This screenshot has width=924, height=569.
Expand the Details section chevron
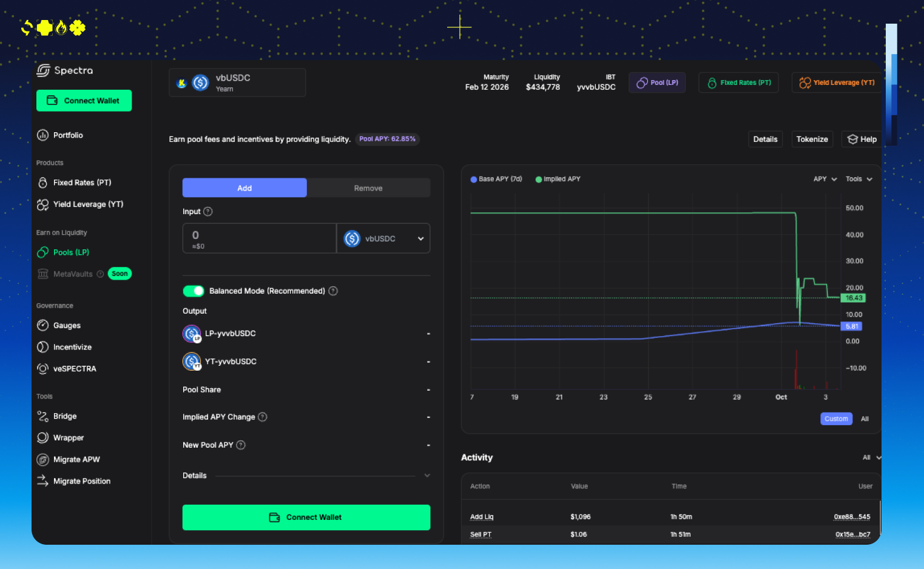pos(427,476)
